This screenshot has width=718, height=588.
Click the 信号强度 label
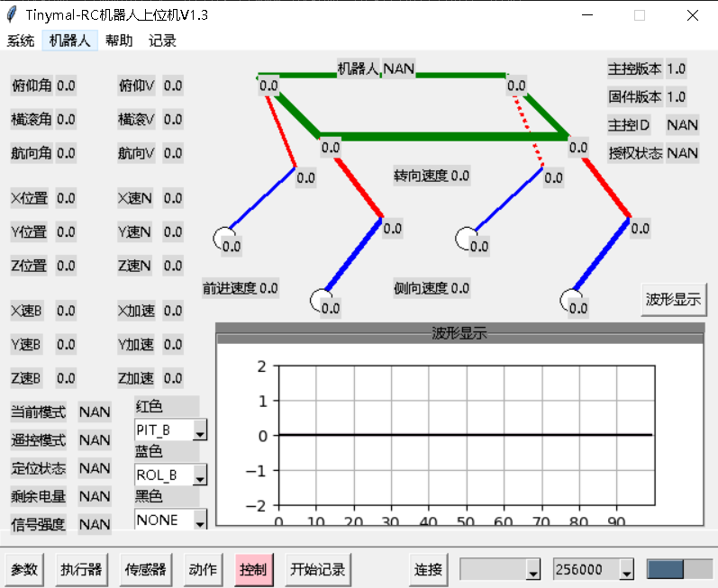pyautogui.click(x=39, y=524)
